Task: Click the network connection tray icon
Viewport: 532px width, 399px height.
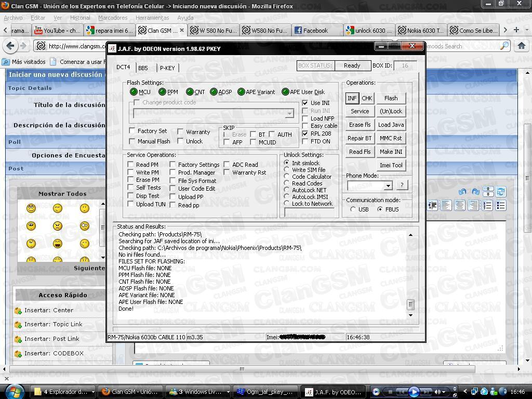Action: pyautogui.click(x=475, y=392)
